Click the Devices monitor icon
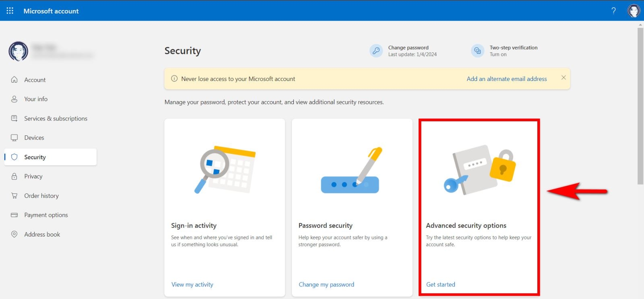 (14, 138)
